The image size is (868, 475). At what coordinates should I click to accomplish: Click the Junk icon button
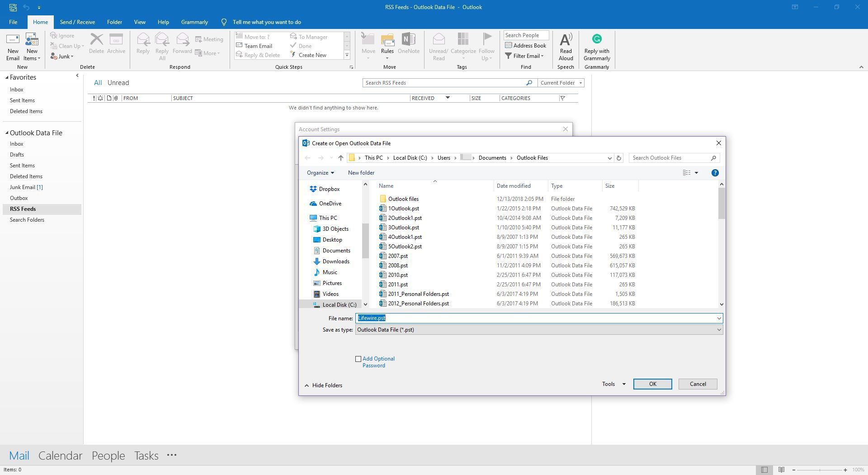[x=62, y=57]
